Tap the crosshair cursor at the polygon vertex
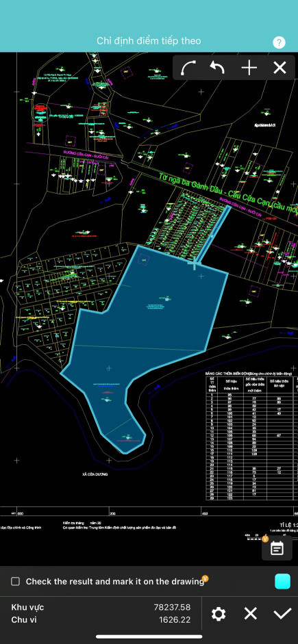The image size is (298, 644). pos(194,263)
